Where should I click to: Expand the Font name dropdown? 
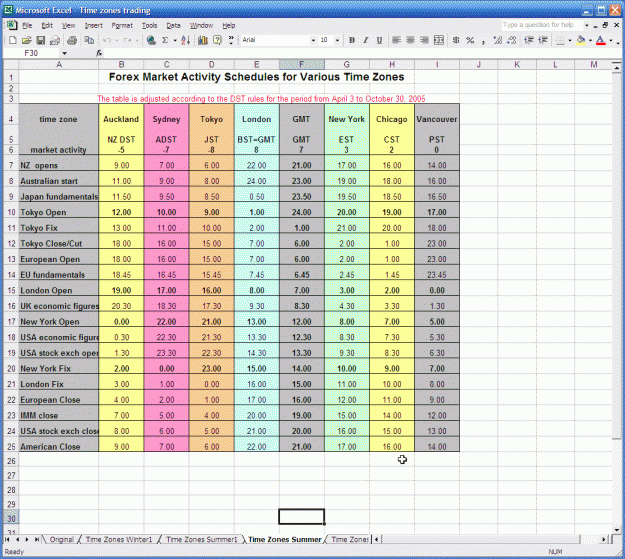(x=313, y=40)
